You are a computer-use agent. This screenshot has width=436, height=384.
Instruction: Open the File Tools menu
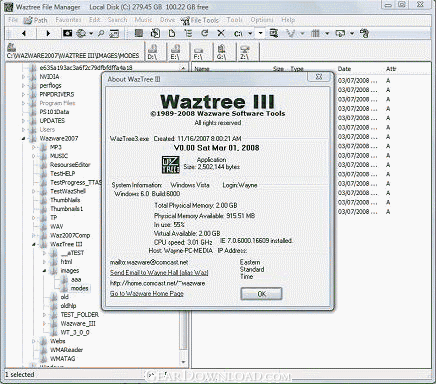click(200, 21)
